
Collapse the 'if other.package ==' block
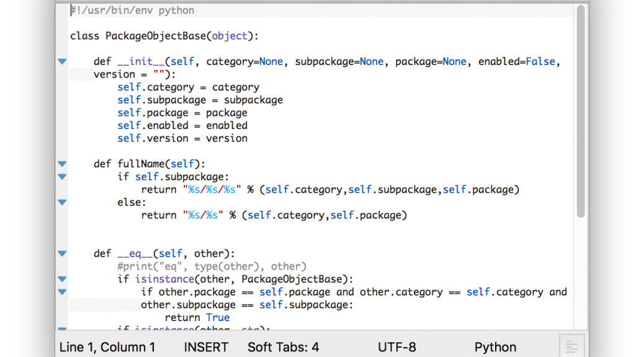click(x=62, y=291)
